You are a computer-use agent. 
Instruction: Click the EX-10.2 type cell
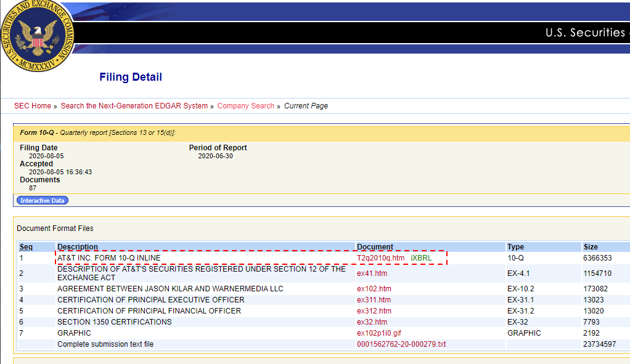[x=520, y=288]
